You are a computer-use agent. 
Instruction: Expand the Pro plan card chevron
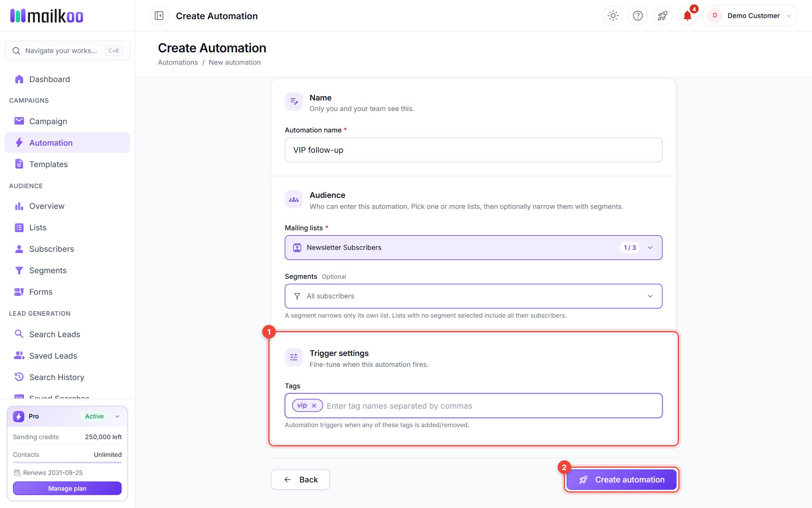click(117, 417)
